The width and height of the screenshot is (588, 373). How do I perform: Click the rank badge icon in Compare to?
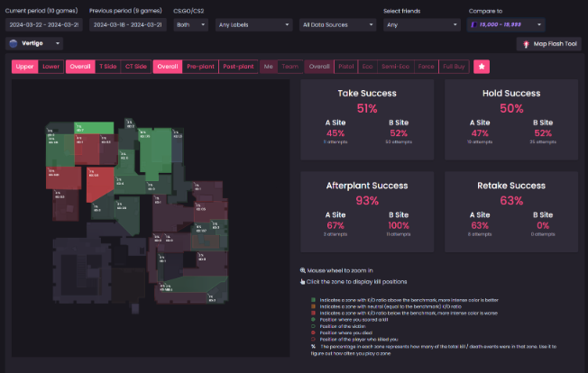tap(474, 24)
